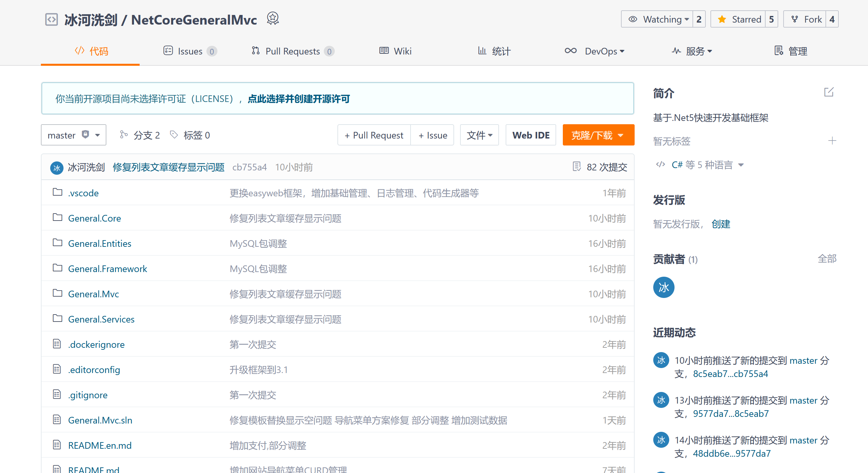Expand the 克隆/下载 dropdown
This screenshot has width=868, height=473.
click(598, 135)
